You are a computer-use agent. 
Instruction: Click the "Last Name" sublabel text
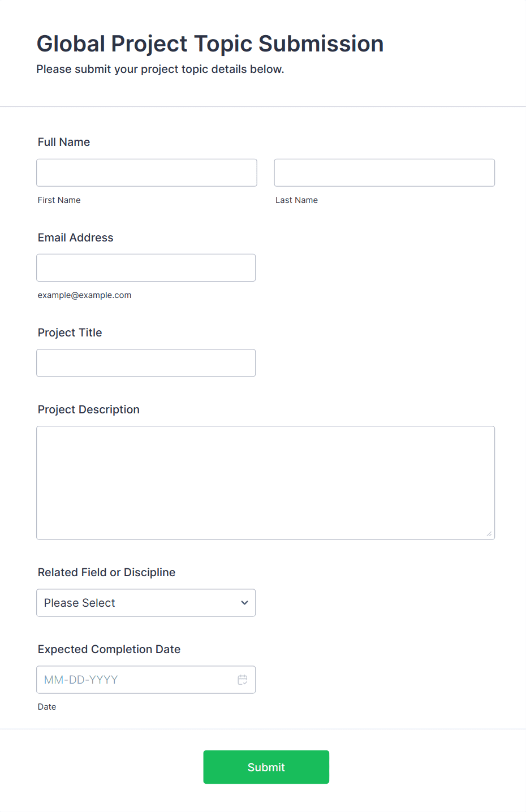[296, 200]
